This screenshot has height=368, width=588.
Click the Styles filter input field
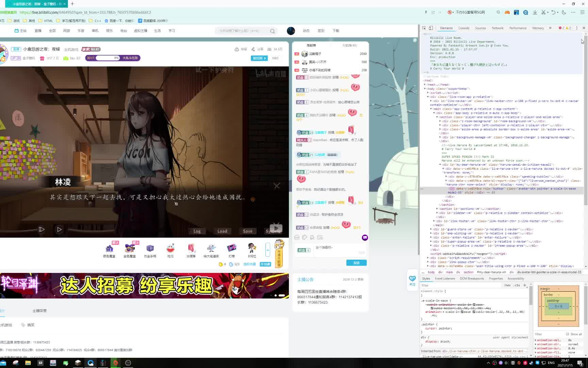point(461,285)
